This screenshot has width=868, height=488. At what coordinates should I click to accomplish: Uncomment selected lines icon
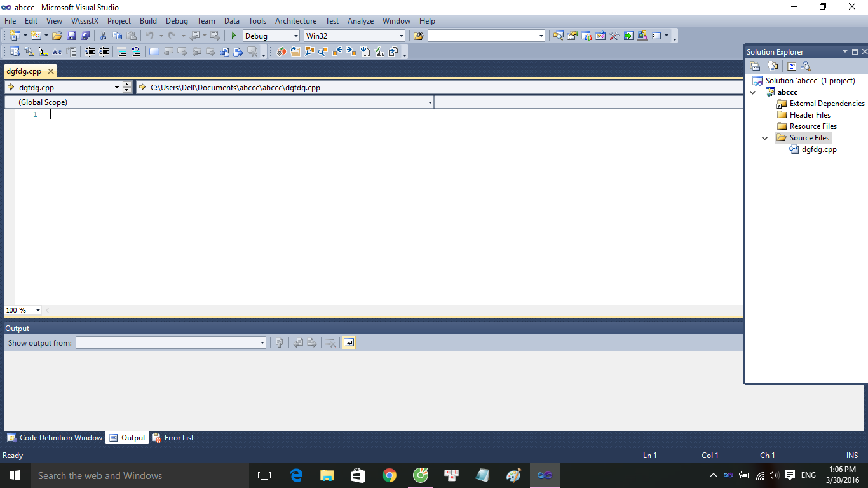pos(136,52)
